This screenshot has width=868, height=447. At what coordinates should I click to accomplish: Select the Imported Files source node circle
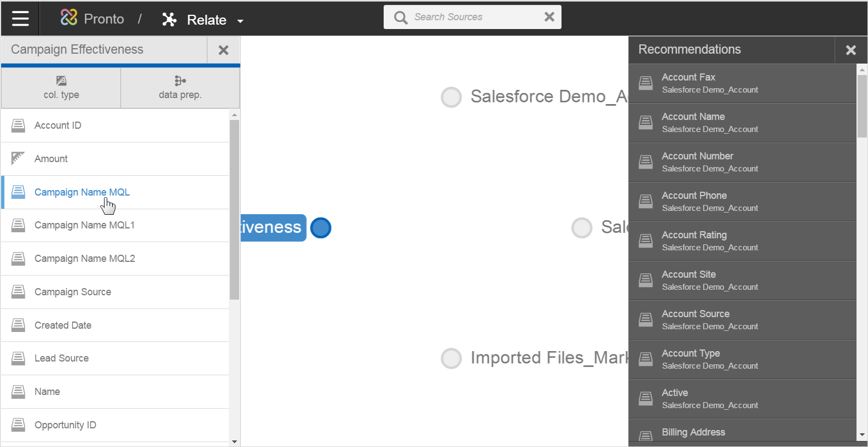452,358
